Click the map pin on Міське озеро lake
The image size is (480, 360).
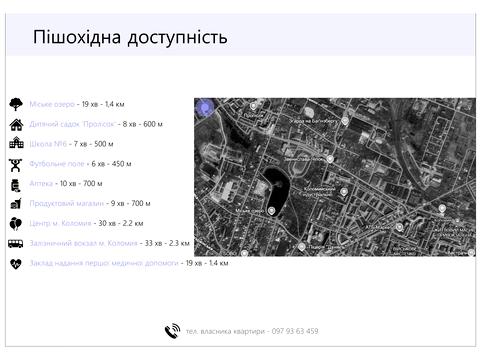coord(272,211)
